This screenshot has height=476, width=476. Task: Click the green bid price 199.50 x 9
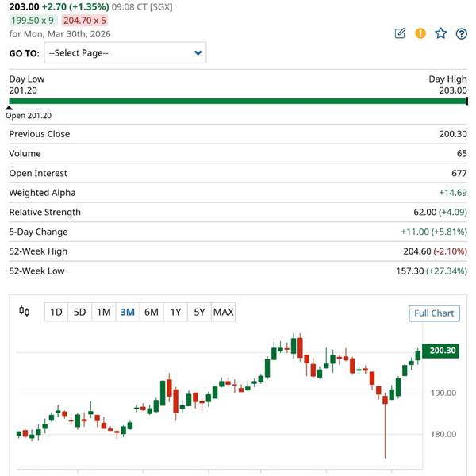33,21
